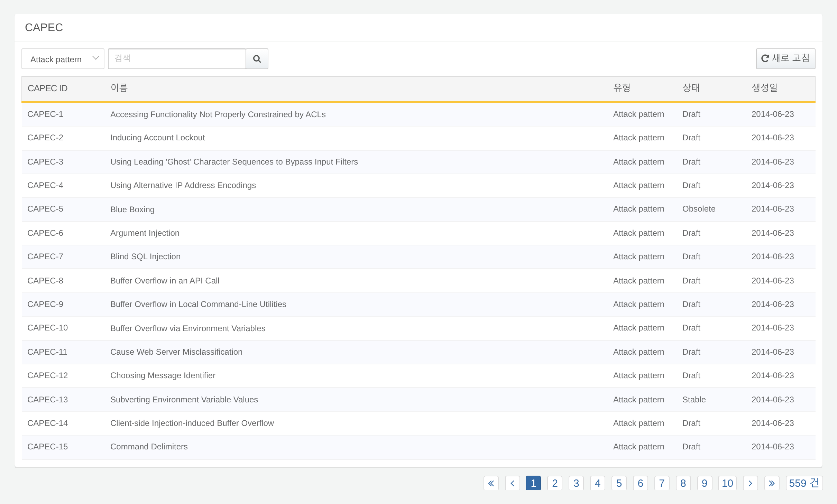Click 'Choosing Message Identifier' name cell
The image size is (837, 504).
click(x=163, y=375)
